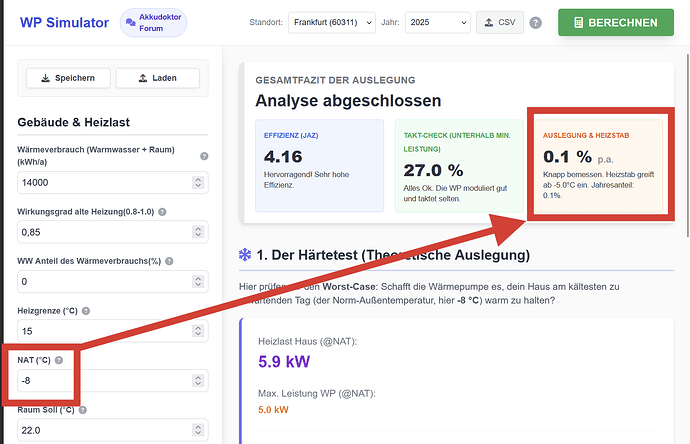Click the stepper arrows of the Heizgrenze field

tap(198, 331)
